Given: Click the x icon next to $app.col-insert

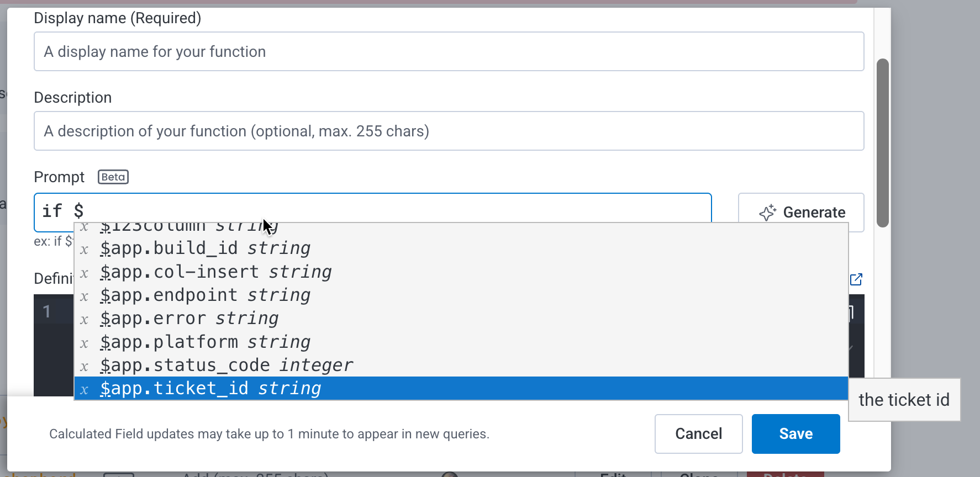Looking at the screenshot, I should pos(84,273).
